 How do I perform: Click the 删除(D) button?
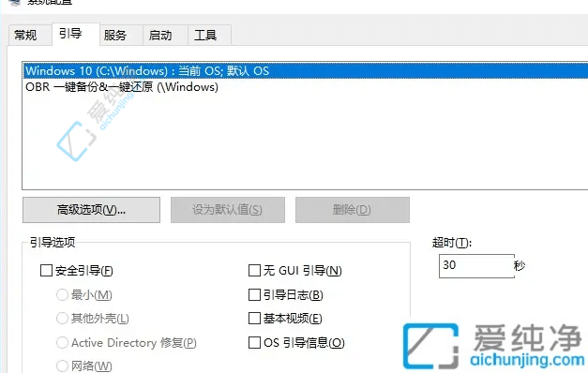[x=352, y=210]
